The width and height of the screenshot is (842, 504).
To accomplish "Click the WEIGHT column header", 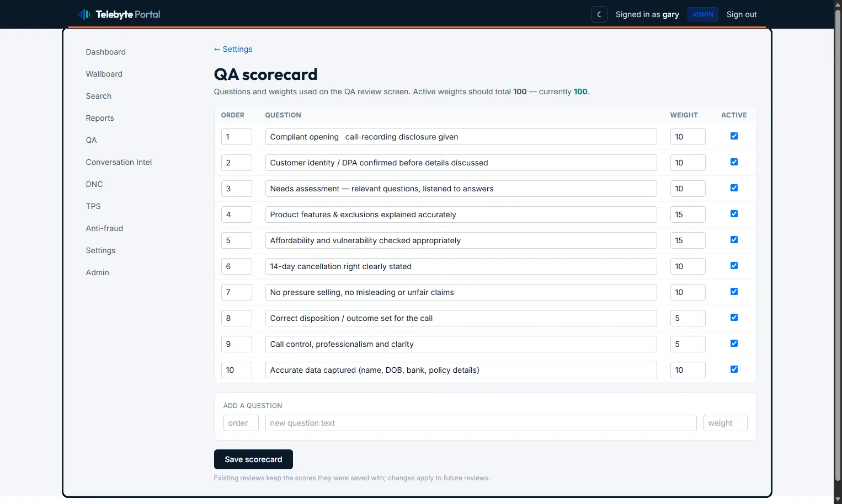I will tap(684, 115).
